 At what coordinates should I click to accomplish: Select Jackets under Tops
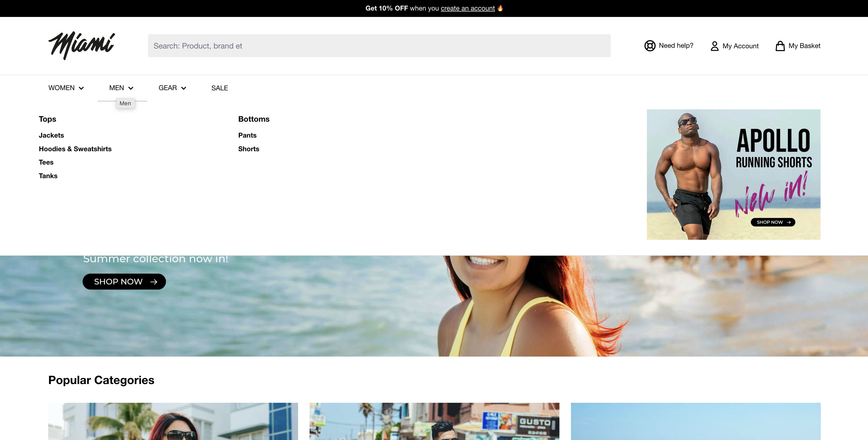tap(51, 135)
